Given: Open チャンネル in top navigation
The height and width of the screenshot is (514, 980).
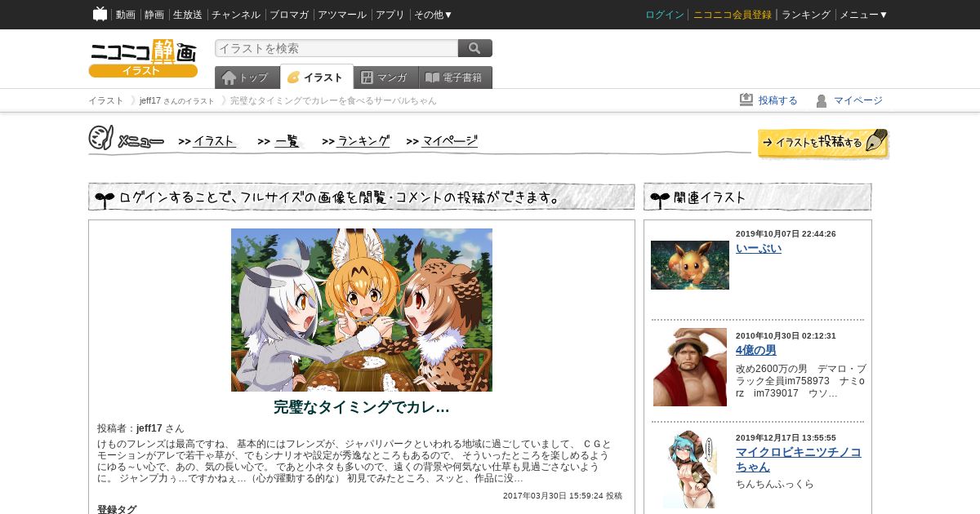Looking at the screenshot, I should [x=236, y=15].
